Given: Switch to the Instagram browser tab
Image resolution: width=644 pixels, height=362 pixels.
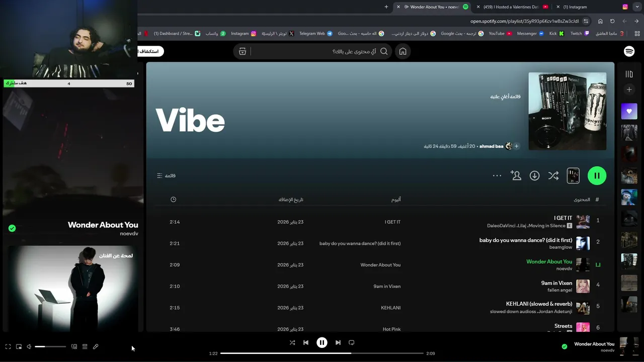Looking at the screenshot, I should 593,7.
